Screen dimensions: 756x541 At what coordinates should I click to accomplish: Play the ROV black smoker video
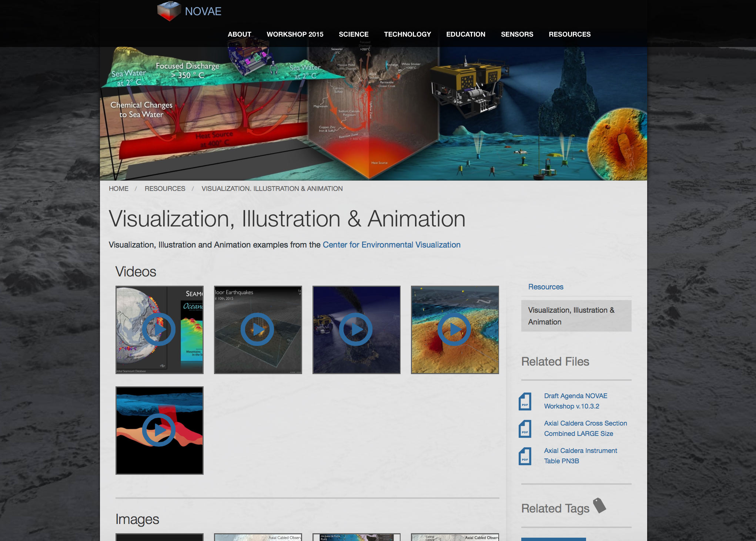(356, 330)
